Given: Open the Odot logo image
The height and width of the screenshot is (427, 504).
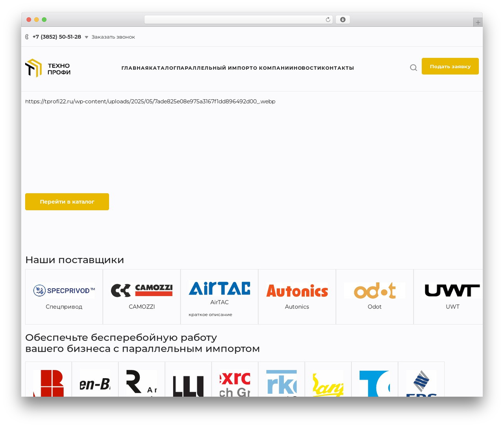Looking at the screenshot, I should [x=374, y=291].
